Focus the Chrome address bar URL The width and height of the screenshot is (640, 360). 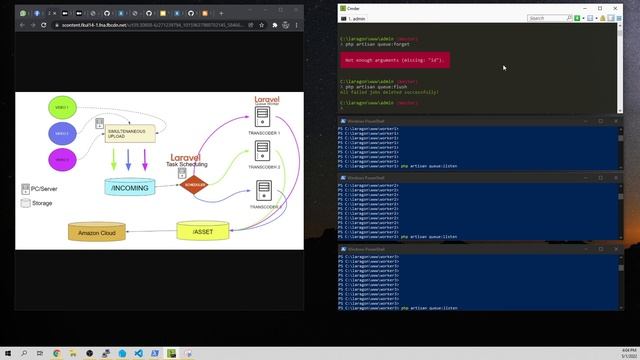[x=152, y=25]
